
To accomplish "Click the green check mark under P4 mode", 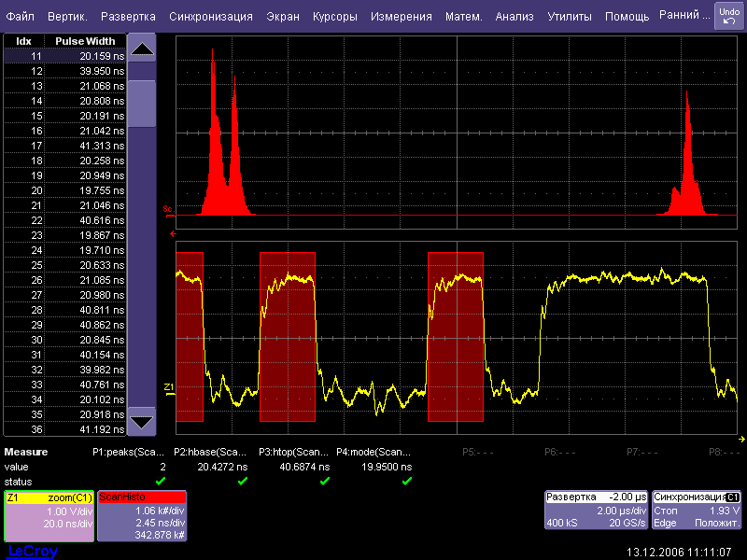I will tap(406, 481).
